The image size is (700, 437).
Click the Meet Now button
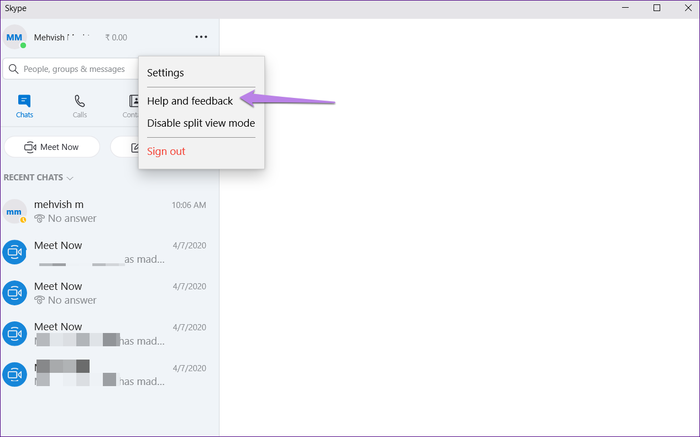pos(52,147)
